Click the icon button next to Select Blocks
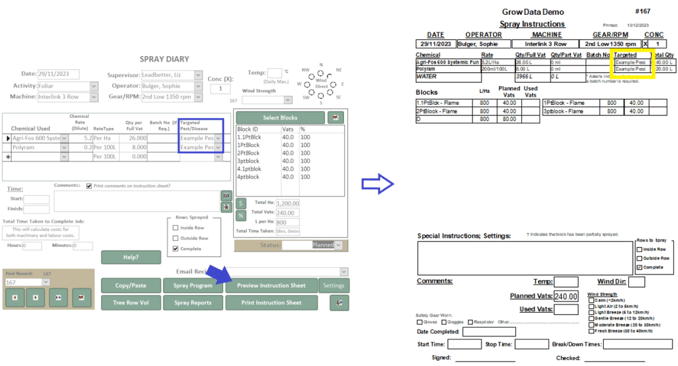The height and width of the screenshot is (366, 678). tap(336, 117)
